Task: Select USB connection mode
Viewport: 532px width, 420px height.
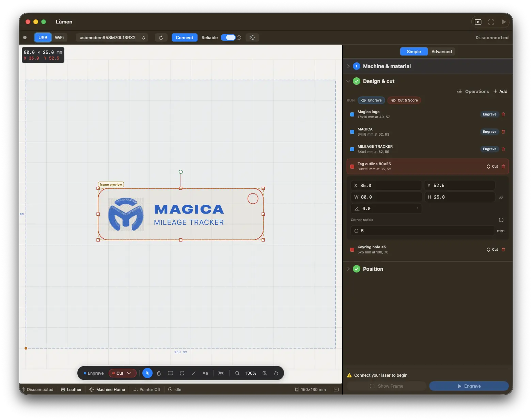Action: (43, 37)
